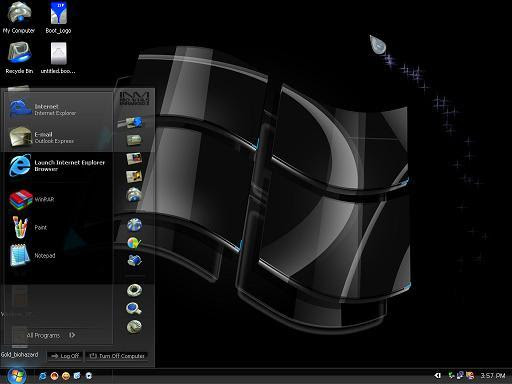Open the colorful circle with checkmark icon
512x384 pixels.
(x=134, y=243)
